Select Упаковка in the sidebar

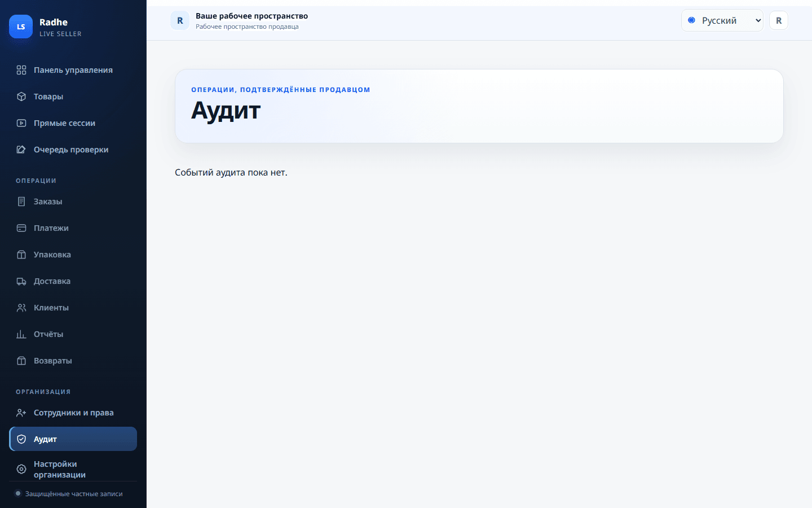(x=73, y=255)
